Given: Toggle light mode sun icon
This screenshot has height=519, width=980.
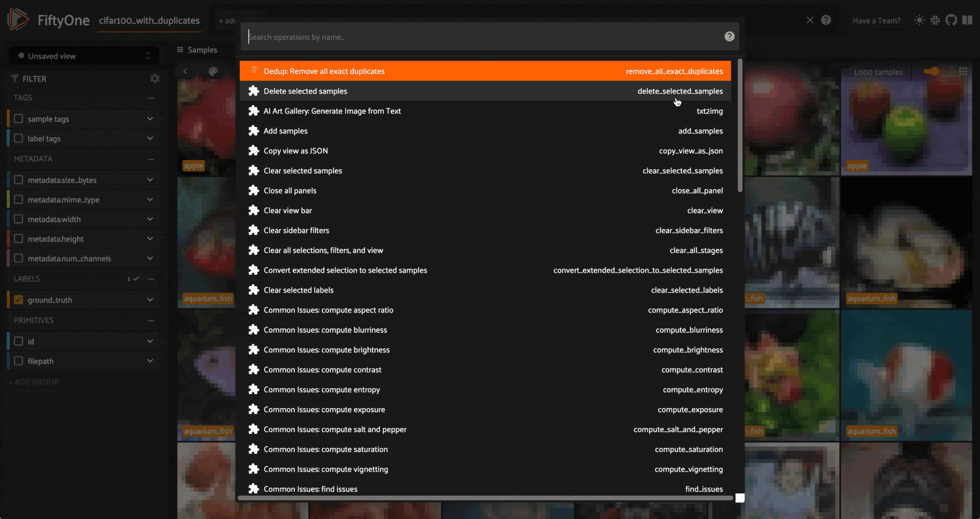Looking at the screenshot, I should [919, 20].
